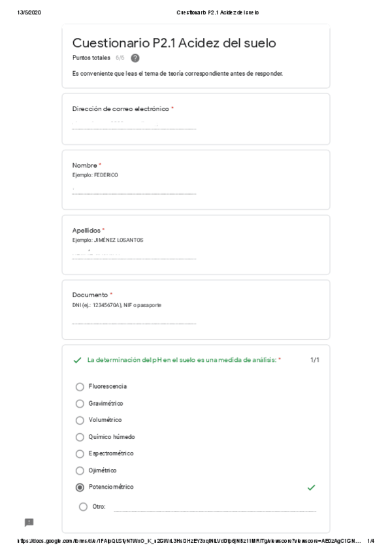
Task: Click the Documento input field
Action: tap(134, 319)
